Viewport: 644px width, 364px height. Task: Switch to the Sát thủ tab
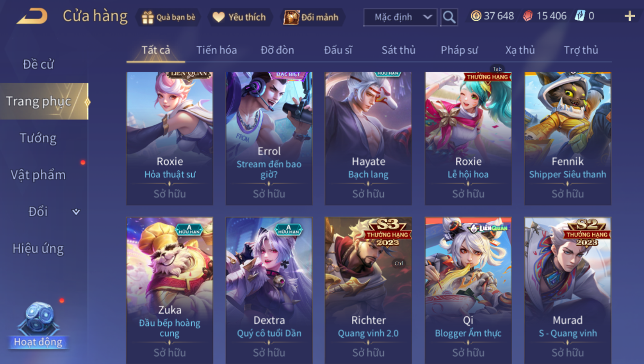click(399, 50)
